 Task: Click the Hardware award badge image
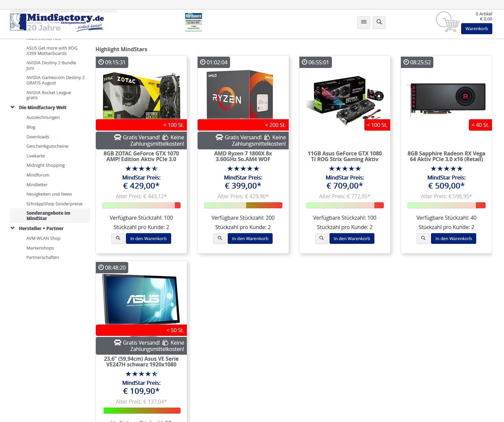pos(194,22)
